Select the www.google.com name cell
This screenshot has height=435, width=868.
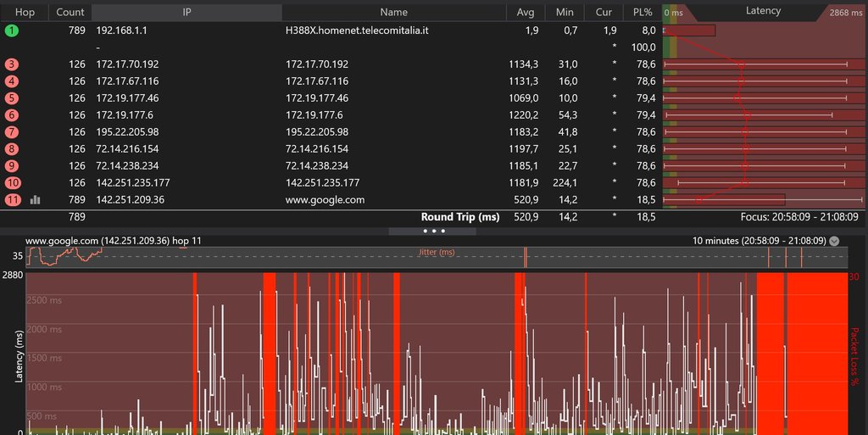click(325, 200)
